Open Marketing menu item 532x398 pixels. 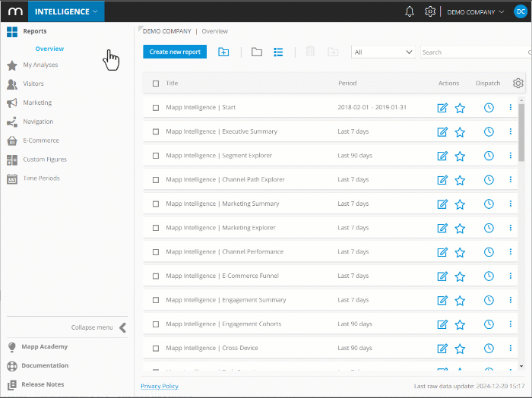(x=37, y=103)
